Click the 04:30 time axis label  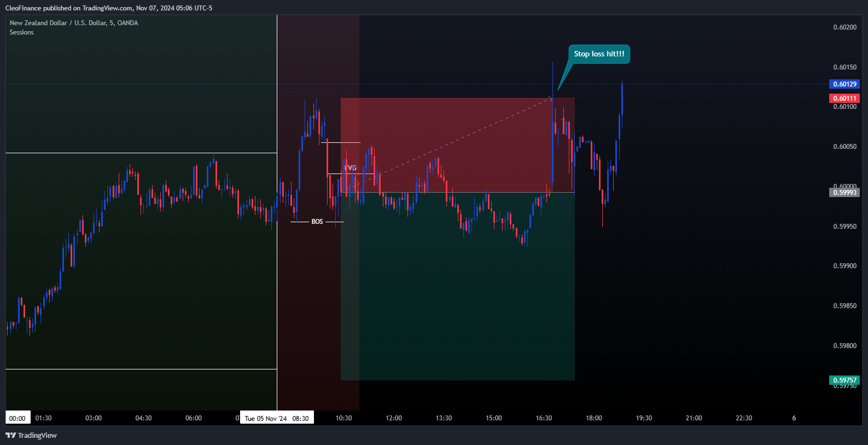point(143,418)
